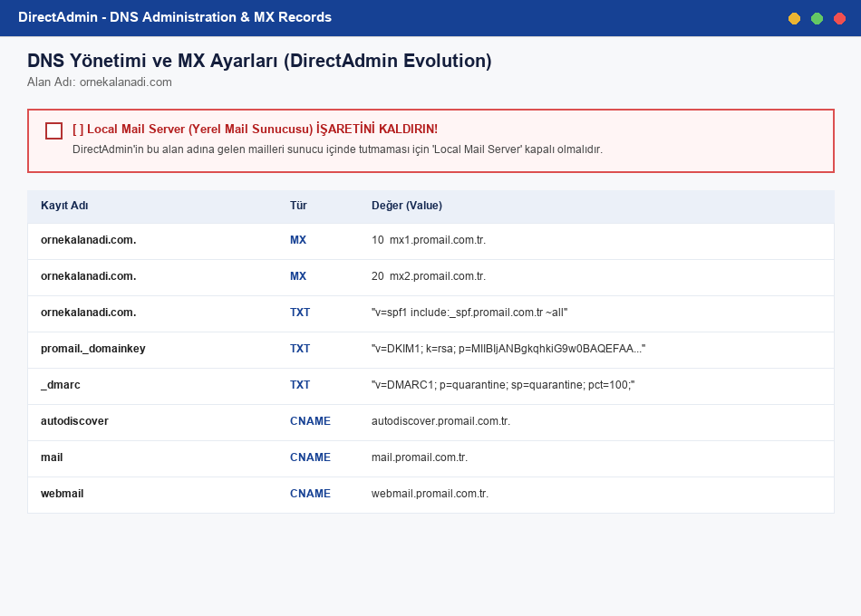Viewport: 861px width, 616px height.
Task: Click record name in the mx2 MX row
Action: point(89,276)
